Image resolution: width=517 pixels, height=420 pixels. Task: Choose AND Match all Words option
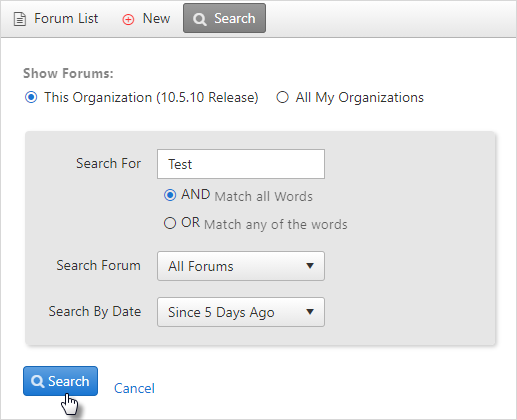pos(170,195)
